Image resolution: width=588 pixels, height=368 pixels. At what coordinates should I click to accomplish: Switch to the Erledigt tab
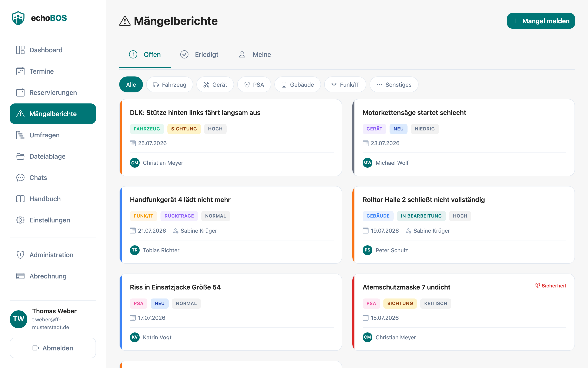coord(199,55)
